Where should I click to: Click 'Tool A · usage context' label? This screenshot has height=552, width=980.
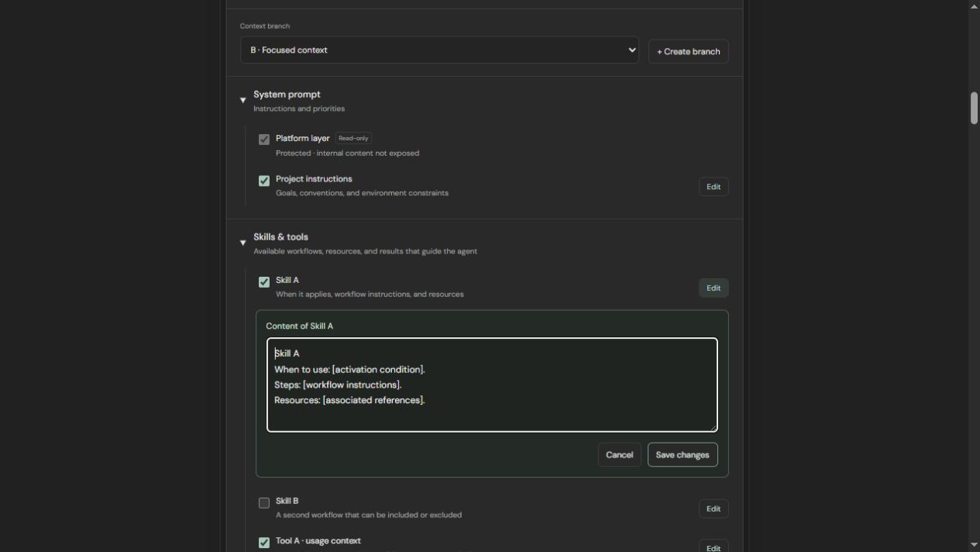click(318, 541)
